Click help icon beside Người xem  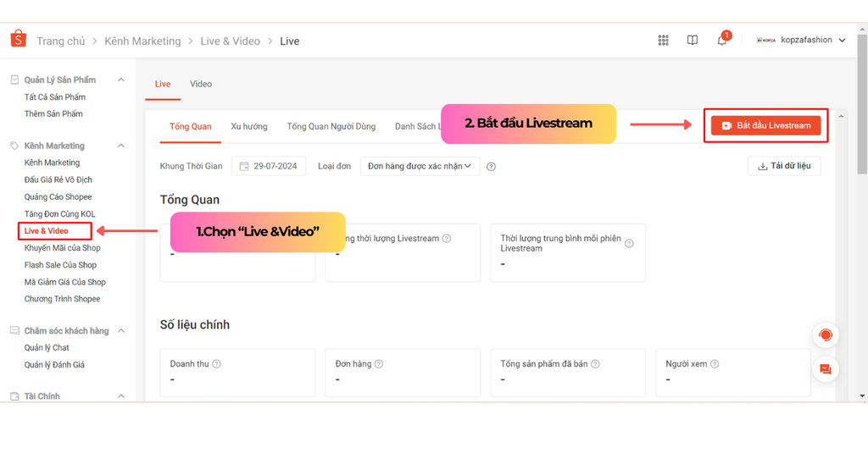715,364
